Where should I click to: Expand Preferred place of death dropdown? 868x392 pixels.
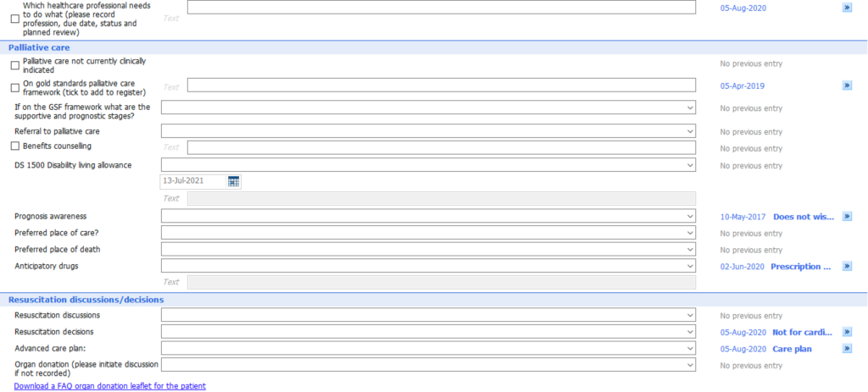coord(428,249)
